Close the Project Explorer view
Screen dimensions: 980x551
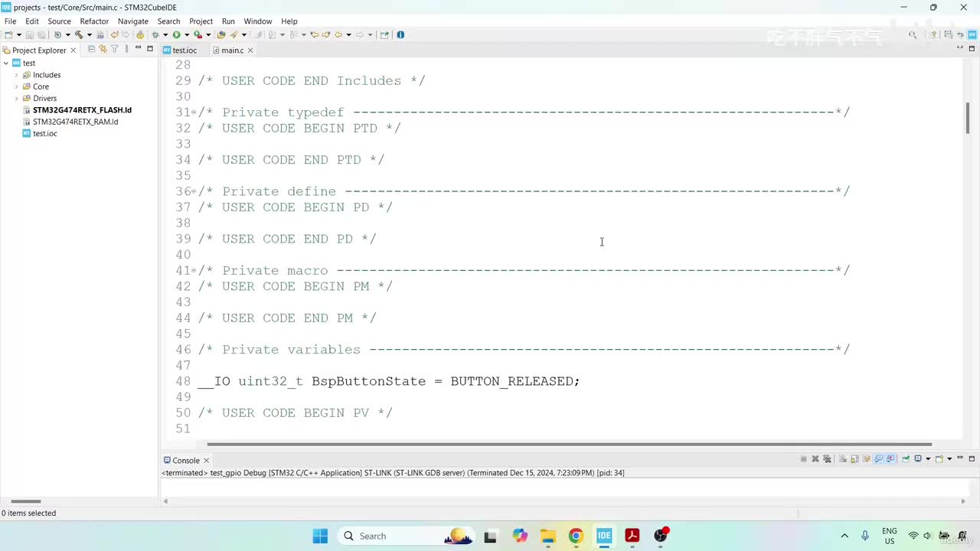[x=73, y=50]
